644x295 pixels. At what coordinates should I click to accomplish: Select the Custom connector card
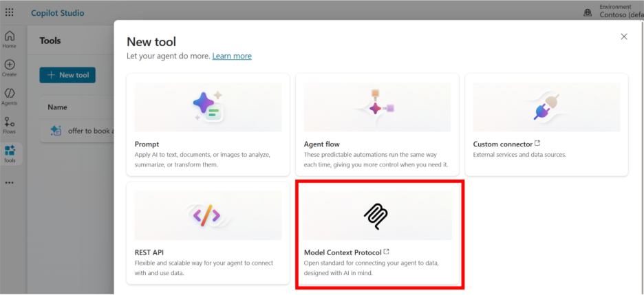(546, 124)
